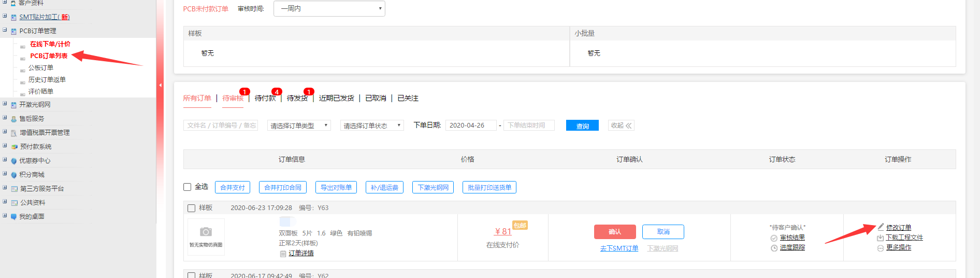The width and height of the screenshot is (980, 278).
Task: Click the document icon beside 订单详情
Action: [x=283, y=254]
